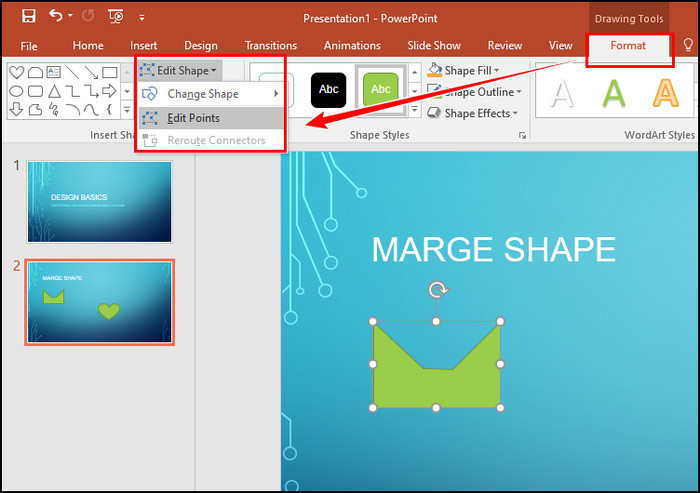The image size is (700, 493).
Task: Pick the Heart shape in the shapes gallery
Action: coord(17,72)
